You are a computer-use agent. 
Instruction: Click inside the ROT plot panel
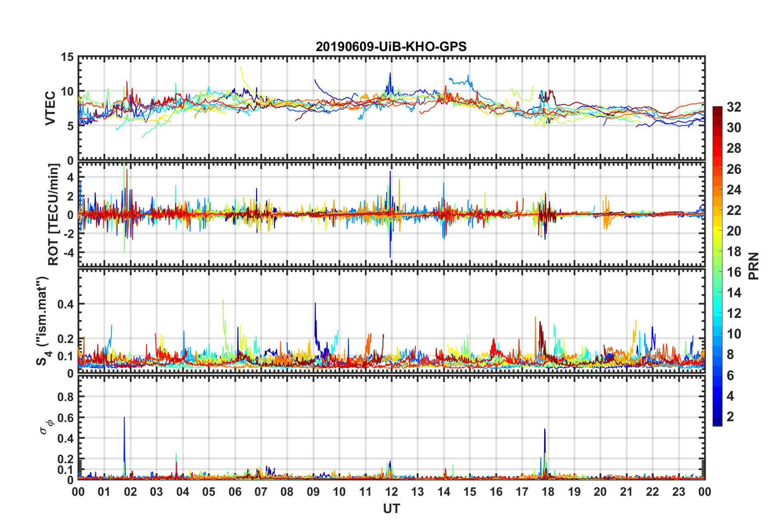(x=391, y=215)
